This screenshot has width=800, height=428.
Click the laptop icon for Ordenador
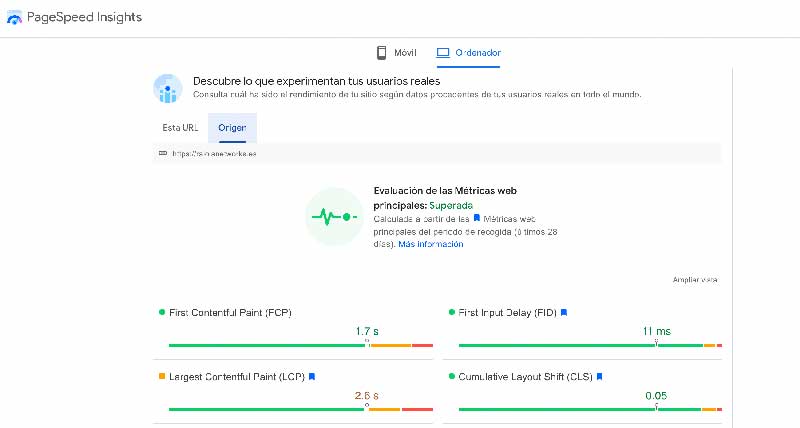click(x=443, y=52)
